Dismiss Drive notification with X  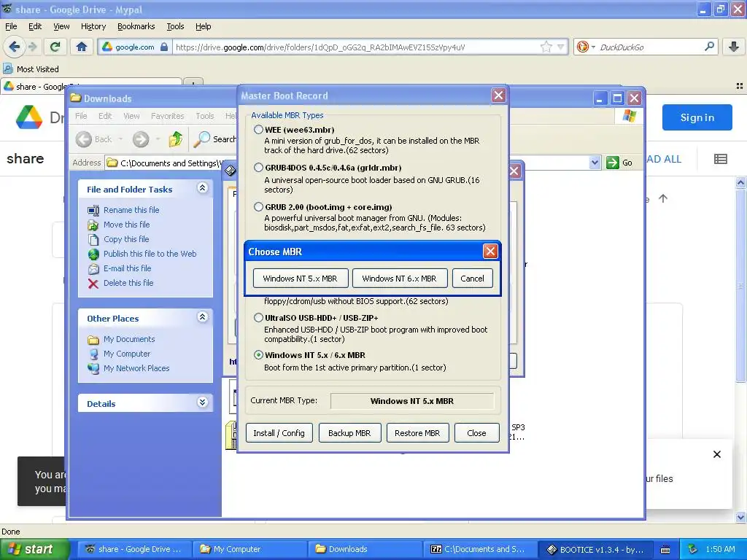[717, 454]
